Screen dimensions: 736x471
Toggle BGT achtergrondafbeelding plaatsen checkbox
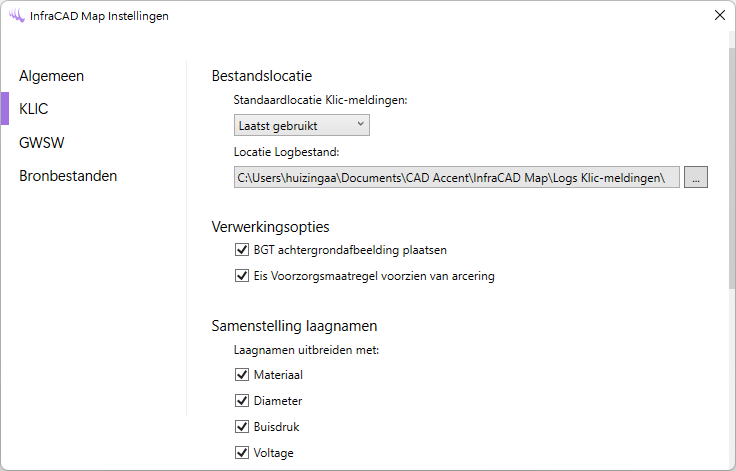[241, 249]
